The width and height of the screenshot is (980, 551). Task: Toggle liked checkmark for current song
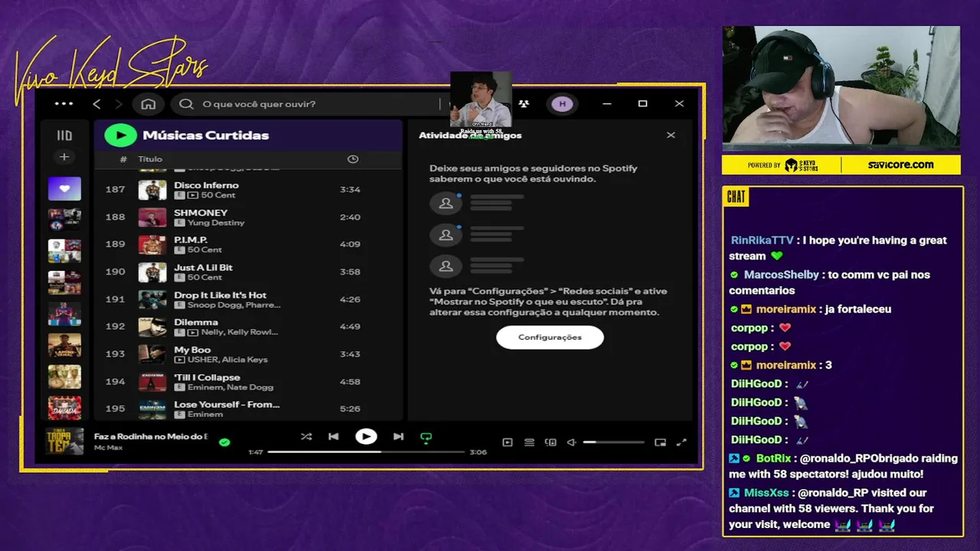coord(224,442)
